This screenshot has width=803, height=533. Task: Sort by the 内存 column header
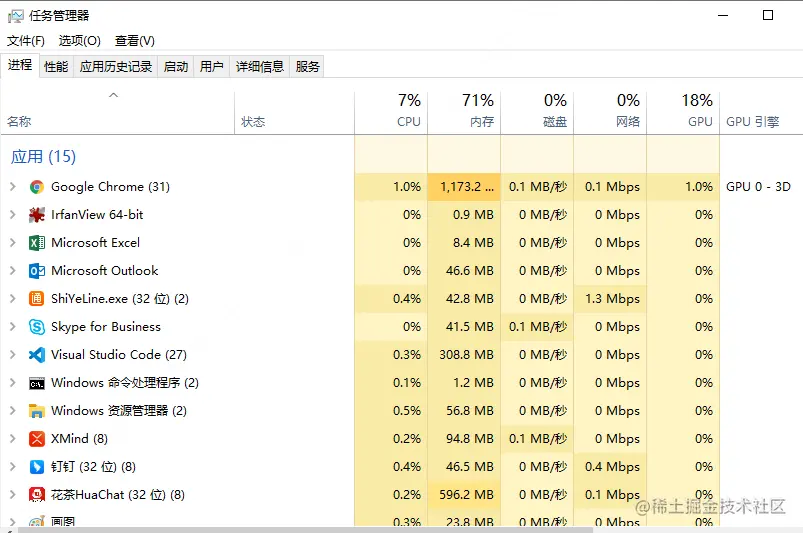(x=464, y=113)
